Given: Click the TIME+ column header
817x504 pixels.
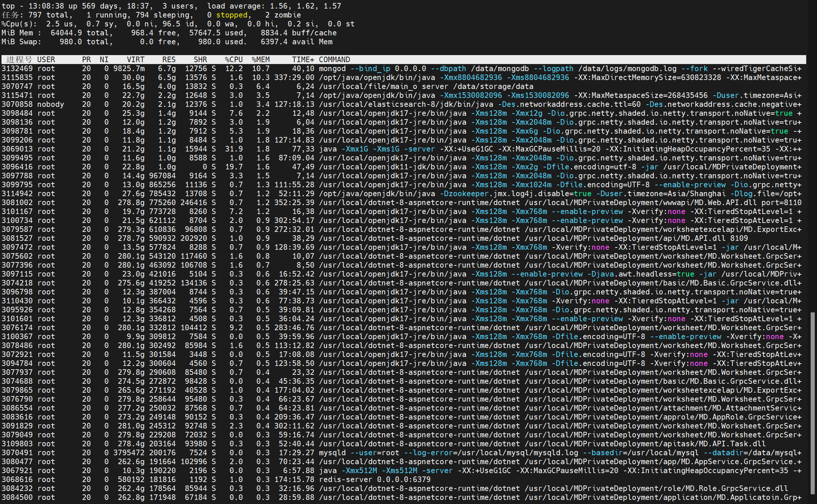Looking at the screenshot, I should tap(303, 60).
